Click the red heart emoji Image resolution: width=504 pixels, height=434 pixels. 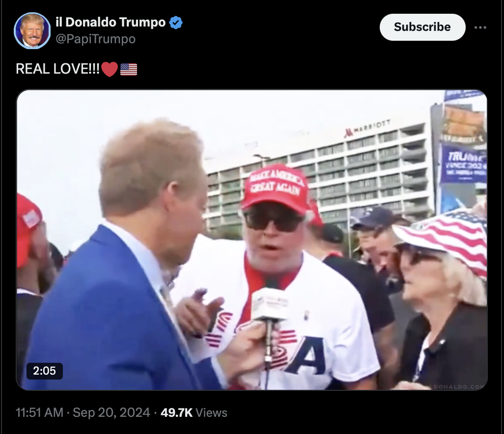109,69
